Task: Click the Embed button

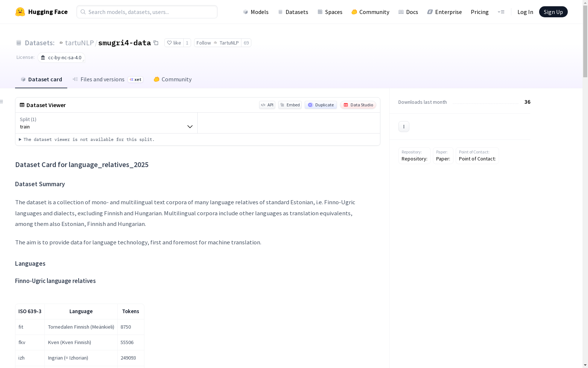Action: [x=290, y=105]
